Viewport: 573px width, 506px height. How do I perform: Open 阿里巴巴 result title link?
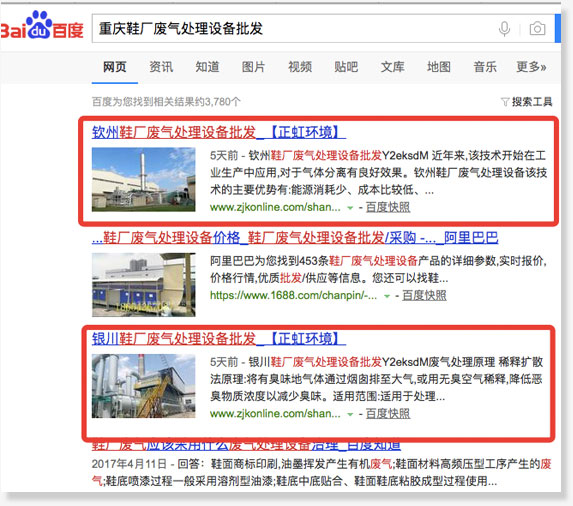tap(295, 238)
